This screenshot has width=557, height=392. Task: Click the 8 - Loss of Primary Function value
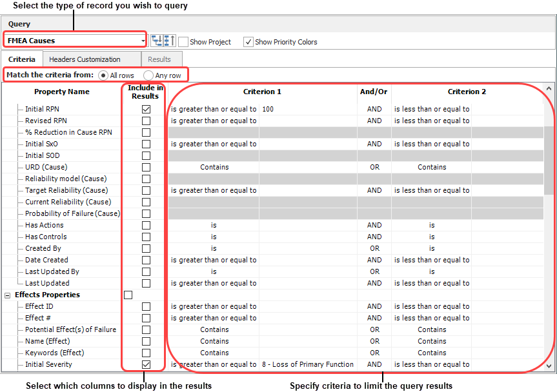tap(308, 365)
